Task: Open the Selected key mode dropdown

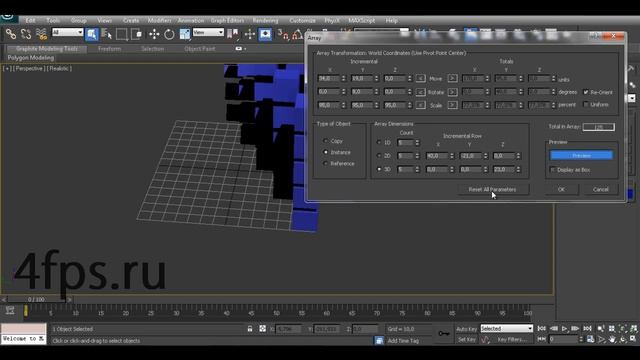Action: (507, 328)
